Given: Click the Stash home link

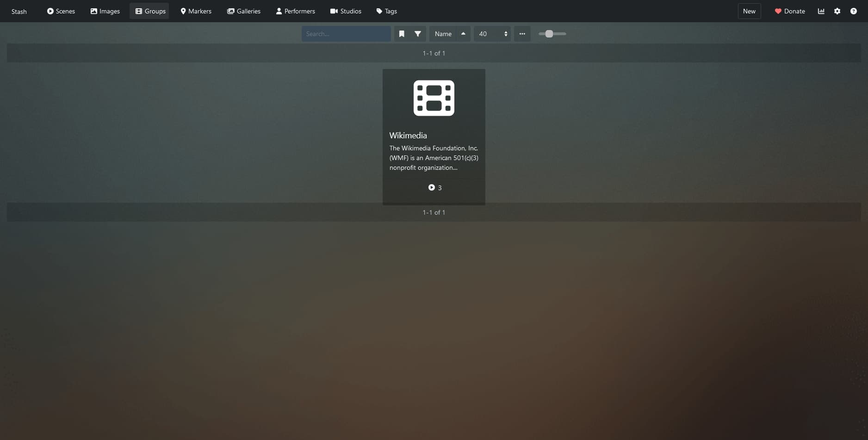Looking at the screenshot, I should 19,12.
